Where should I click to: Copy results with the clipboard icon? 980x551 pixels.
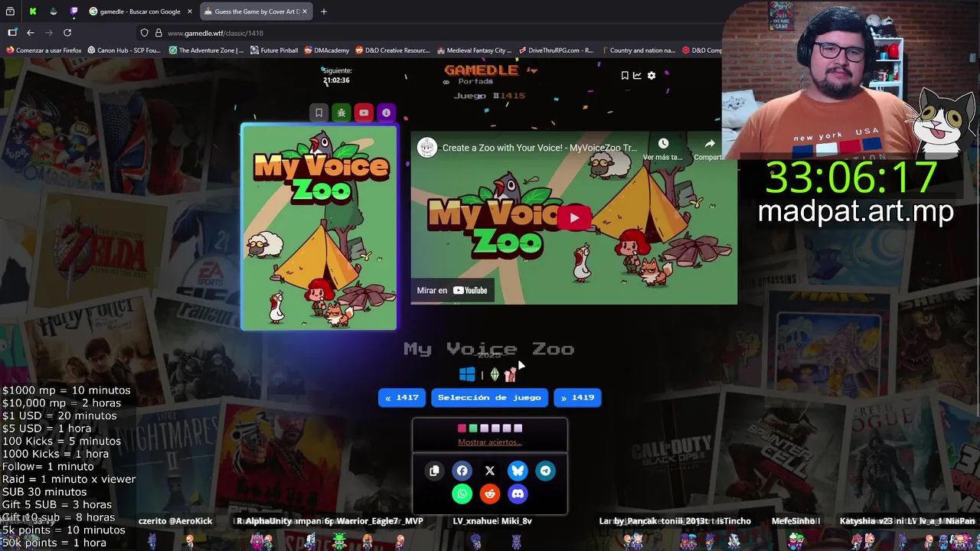[434, 471]
